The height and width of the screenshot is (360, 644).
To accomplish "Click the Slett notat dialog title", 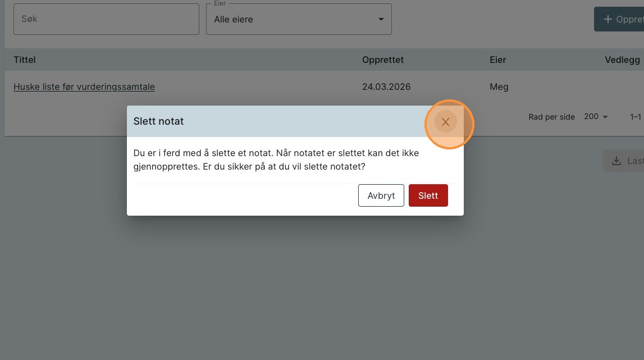I will [158, 121].
